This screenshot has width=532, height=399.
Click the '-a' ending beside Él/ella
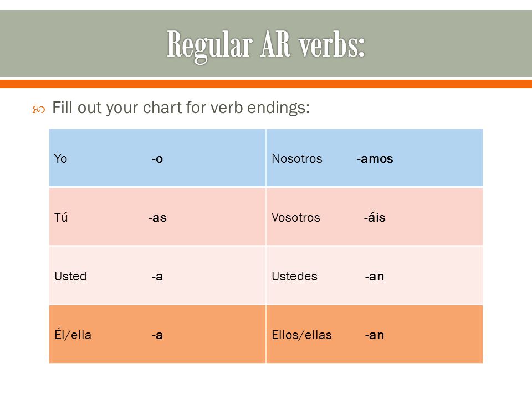pyautogui.click(x=157, y=335)
